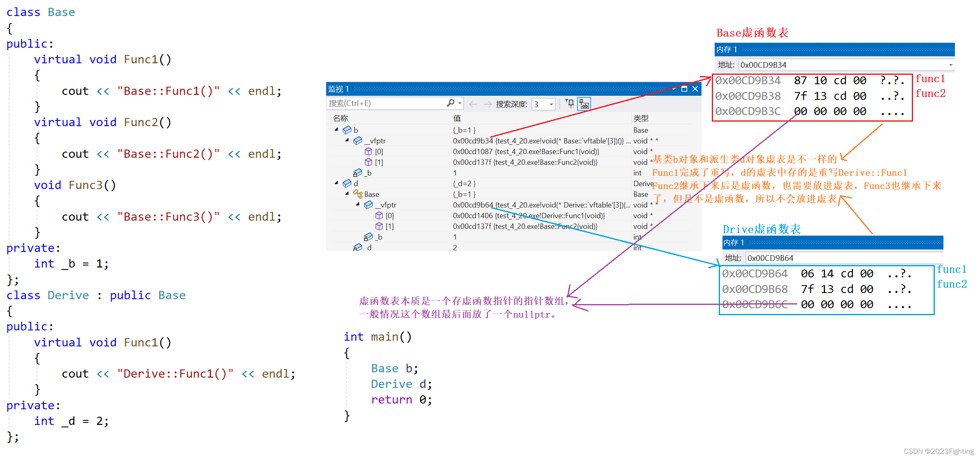
Task: Click the pin filter icon in watch toolbar
Action: 570,104
